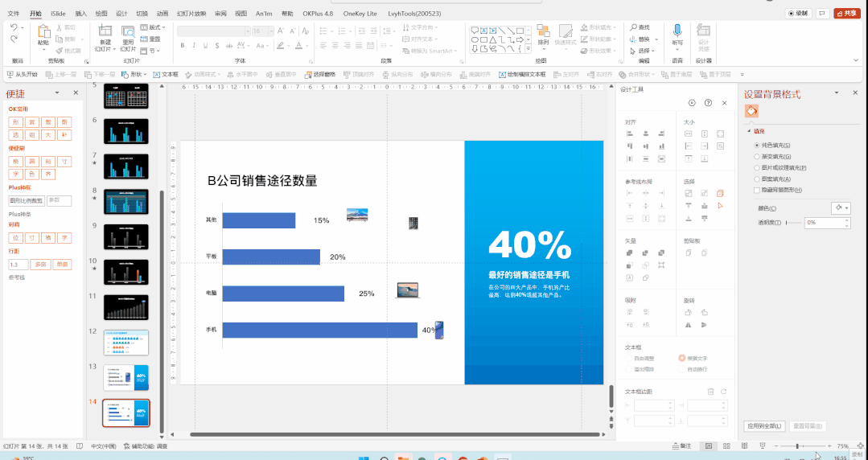Click the clear formatting eraser icon
This screenshot has height=460, width=868.
coord(306,31)
